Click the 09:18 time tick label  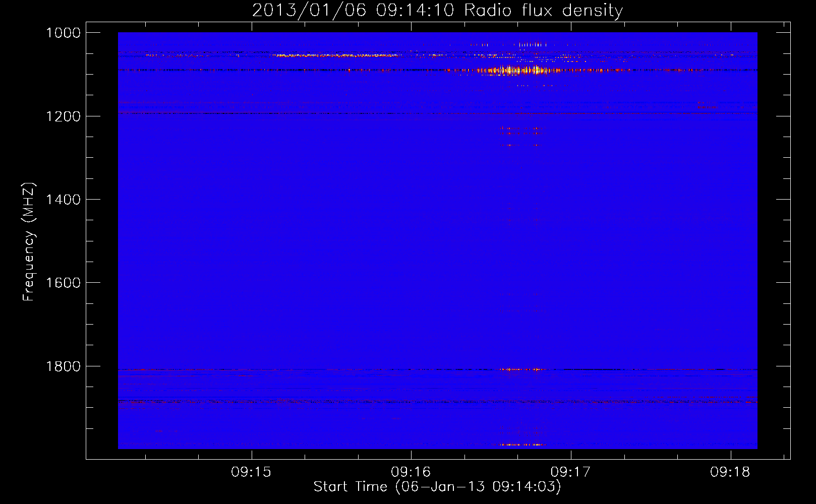click(x=730, y=472)
